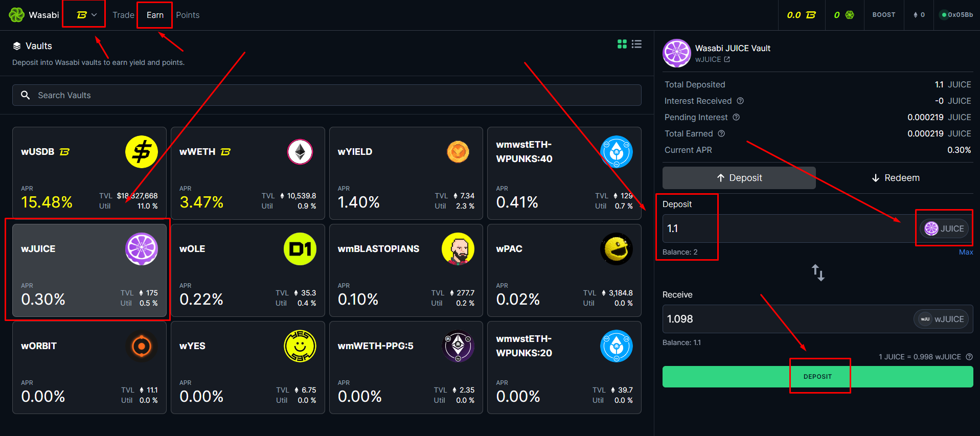Select the wUSDB vault card

tap(89, 173)
